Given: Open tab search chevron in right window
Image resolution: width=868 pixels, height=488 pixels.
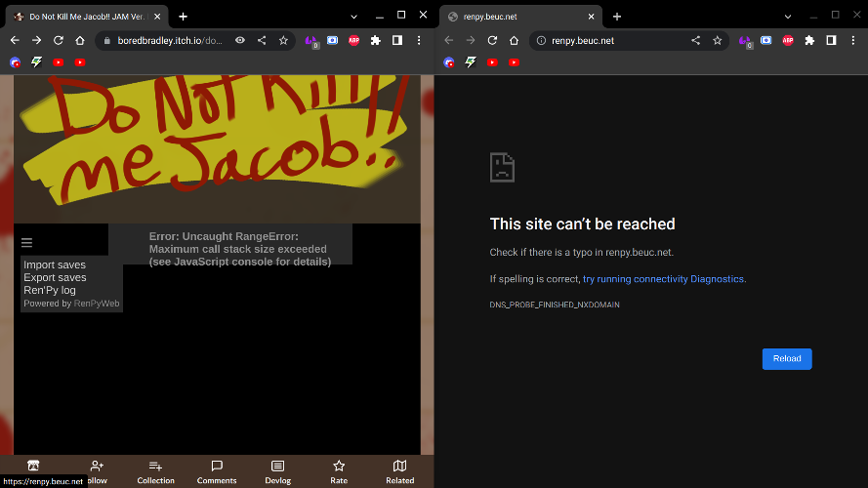Looking at the screenshot, I should (x=788, y=17).
